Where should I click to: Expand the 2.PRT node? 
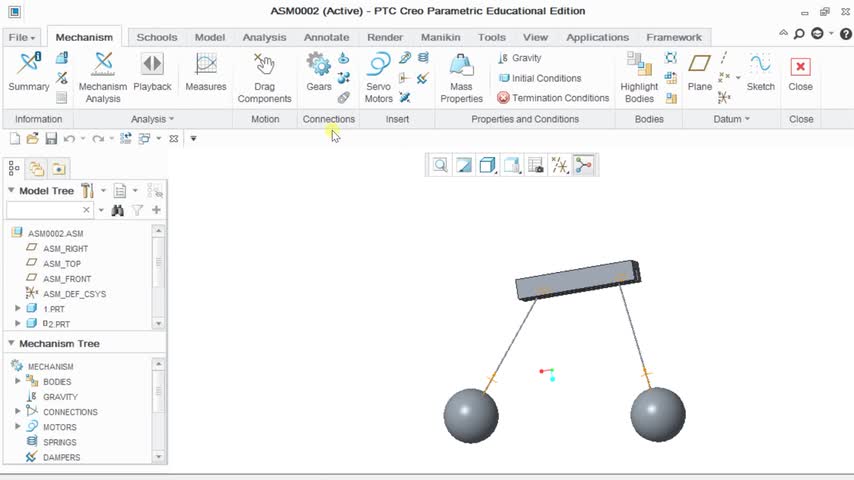click(17, 323)
